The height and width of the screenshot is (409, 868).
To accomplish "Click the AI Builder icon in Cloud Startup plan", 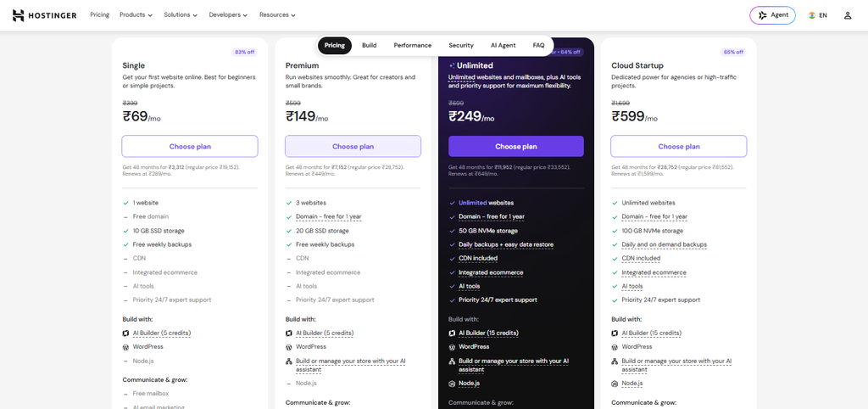I will point(615,333).
